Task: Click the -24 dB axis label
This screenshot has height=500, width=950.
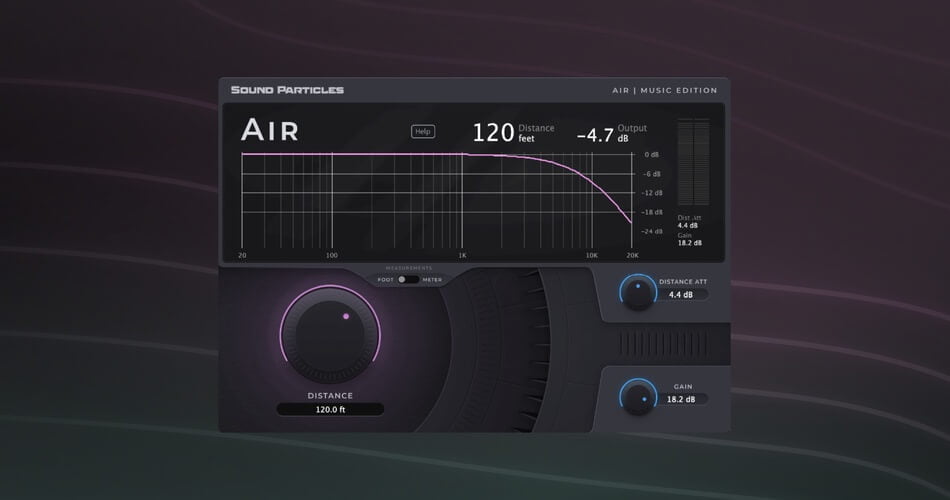Action: pos(652,232)
